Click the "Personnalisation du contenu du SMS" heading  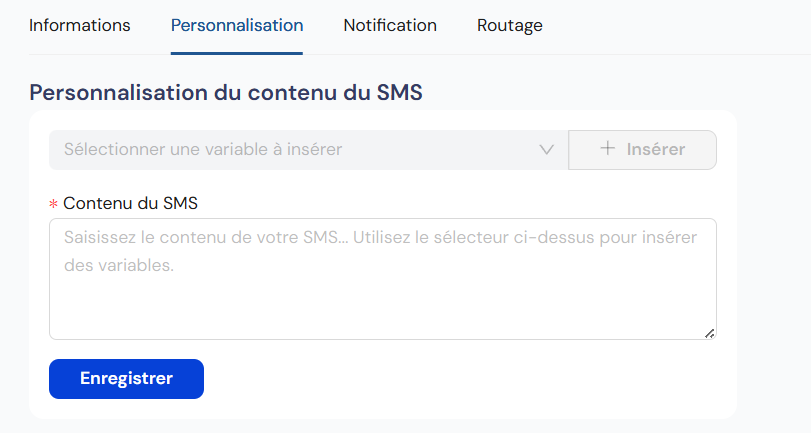click(x=226, y=93)
